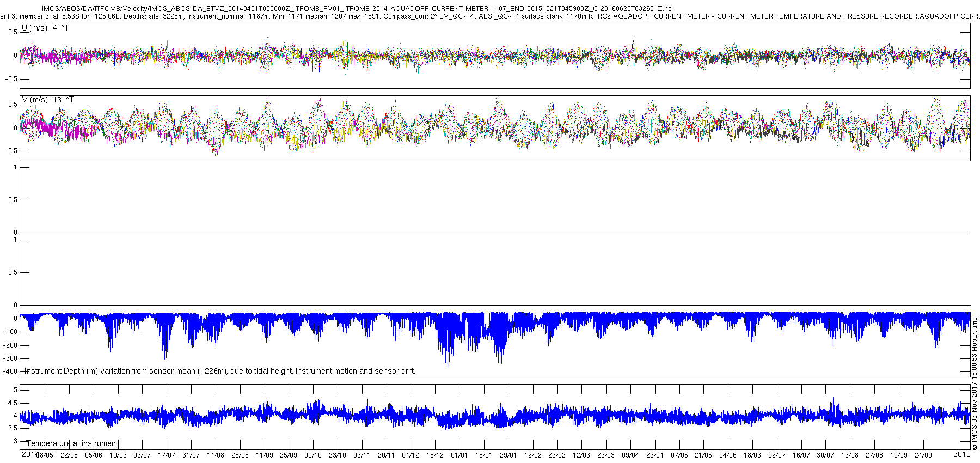
Task: Click the '5' temperature axis tick label
Action: [x=16, y=390]
